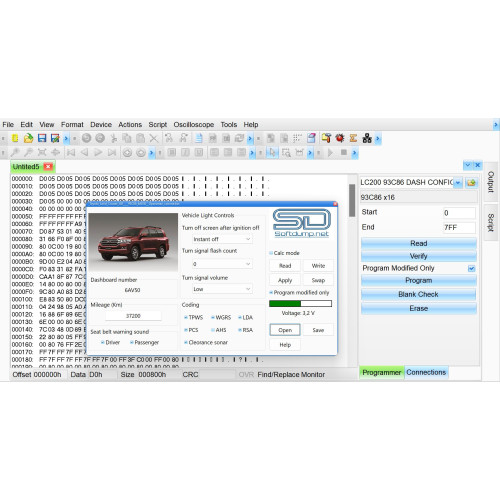The width and height of the screenshot is (500, 500).
Task: Toggle the Clearance sonar checkbox
Action: pos(186,342)
